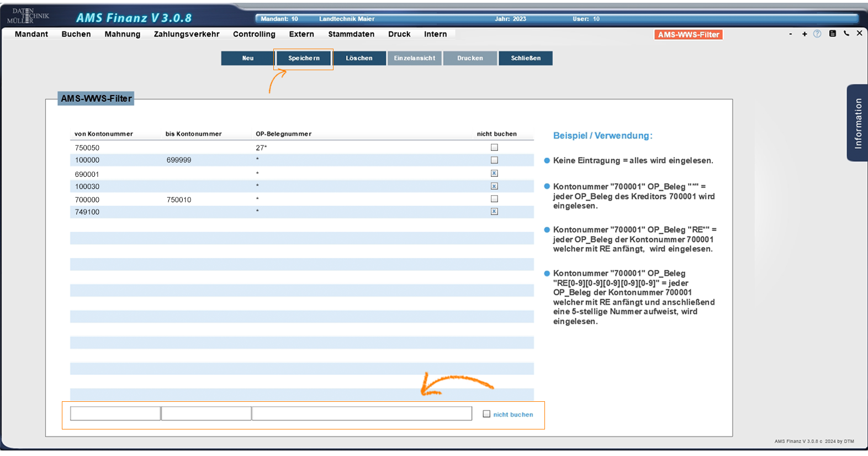
Task: Open the Stammdaten menu
Action: click(x=351, y=34)
